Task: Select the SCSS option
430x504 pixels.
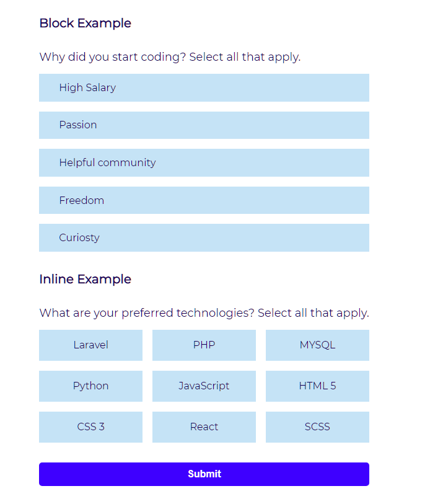Action: [317, 427]
